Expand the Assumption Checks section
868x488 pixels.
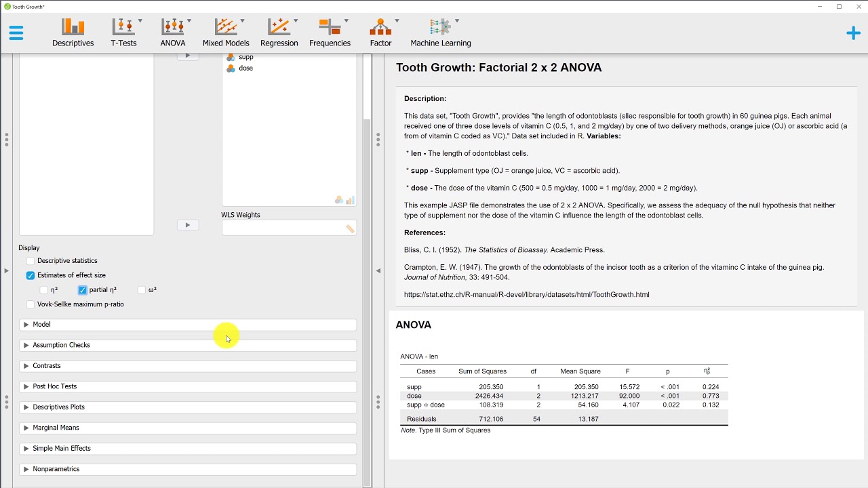coord(188,346)
